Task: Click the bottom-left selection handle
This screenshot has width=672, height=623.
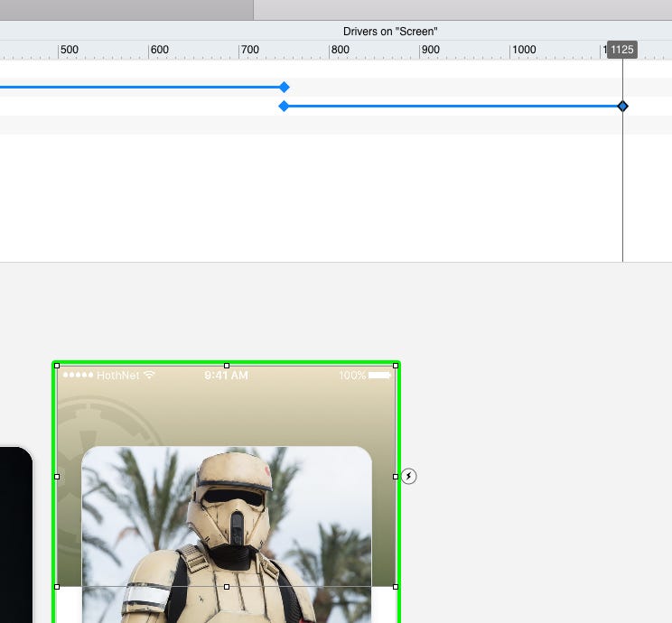Action: click(57, 587)
